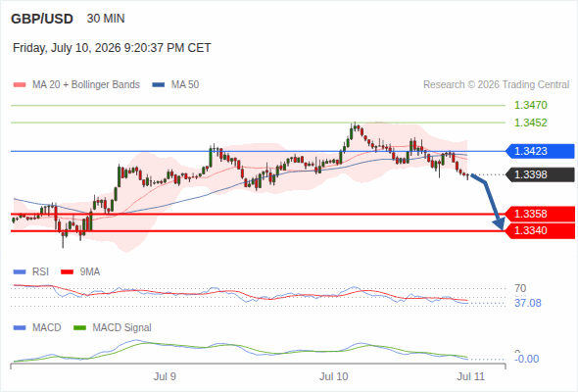Open the Research Trading Central credit
The image size is (578, 392).
point(496,85)
